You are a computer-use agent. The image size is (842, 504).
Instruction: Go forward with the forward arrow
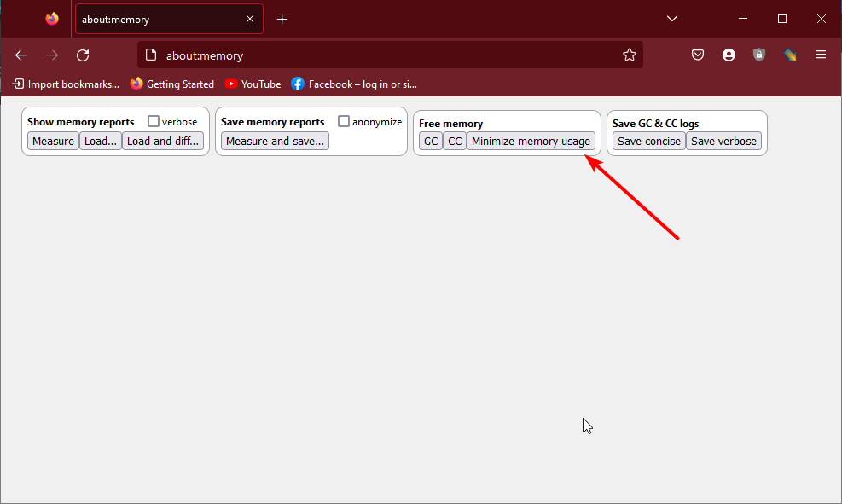(52, 55)
